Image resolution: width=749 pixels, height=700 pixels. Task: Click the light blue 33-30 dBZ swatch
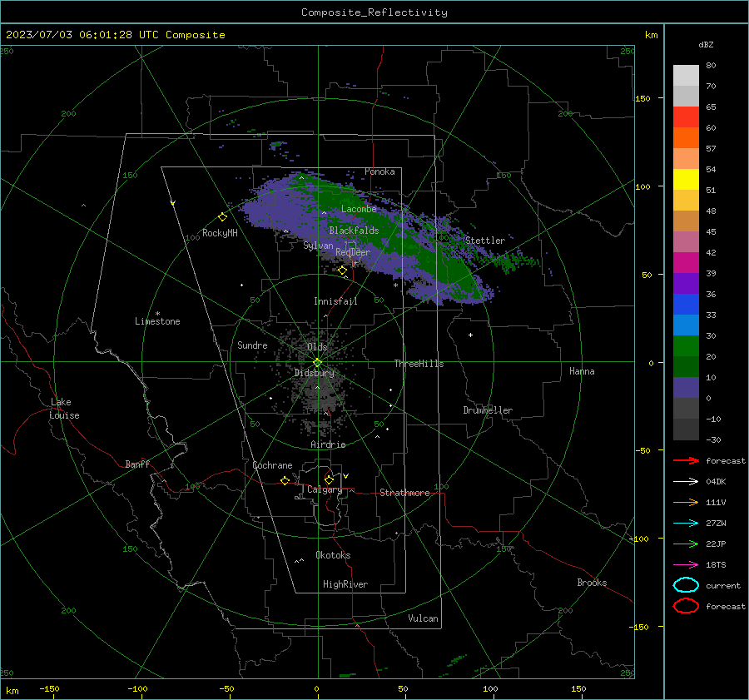[x=686, y=325]
